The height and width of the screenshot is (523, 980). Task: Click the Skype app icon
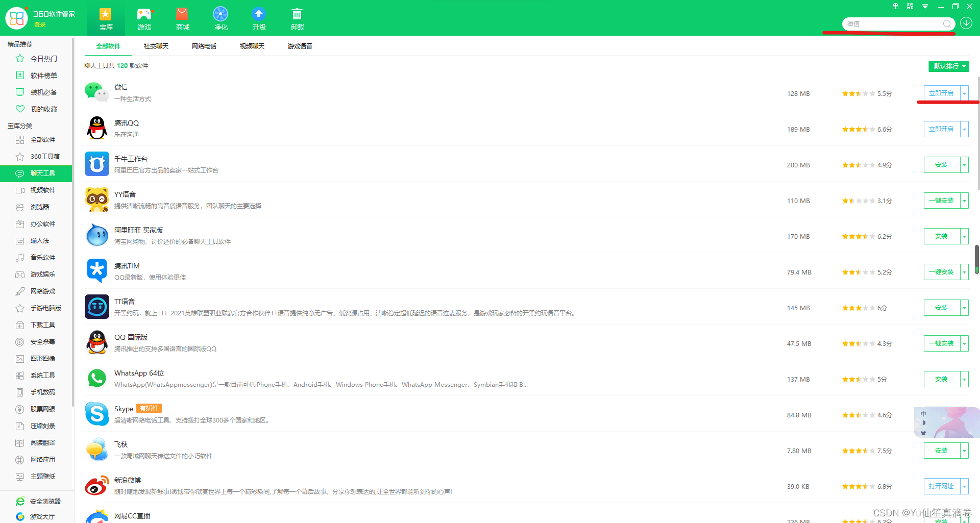(96, 414)
